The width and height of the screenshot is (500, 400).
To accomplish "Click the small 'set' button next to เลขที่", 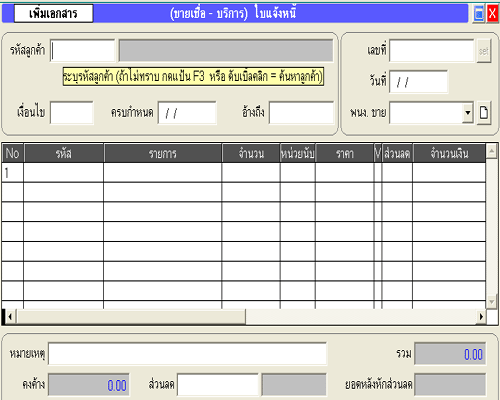I will pyautogui.click(x=483, y=51).
